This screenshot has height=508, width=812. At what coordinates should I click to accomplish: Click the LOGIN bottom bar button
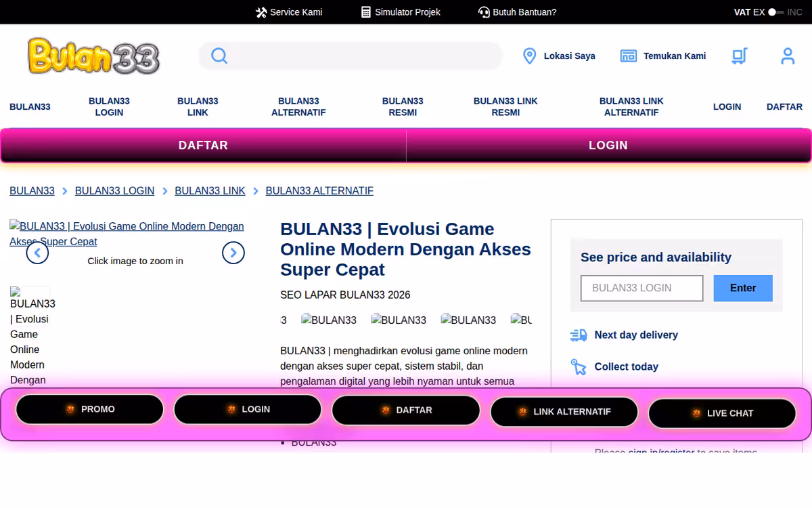pyautogui.click(x=248, y=409)
